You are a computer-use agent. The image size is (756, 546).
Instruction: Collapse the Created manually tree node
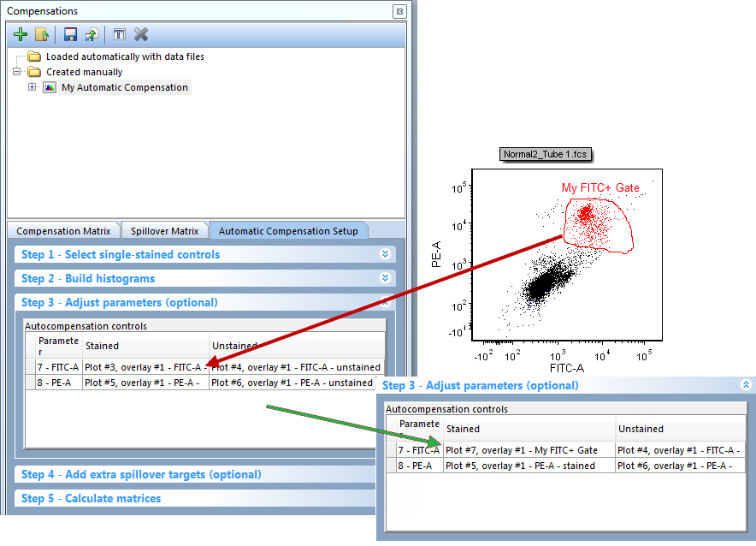click(17, 72)
